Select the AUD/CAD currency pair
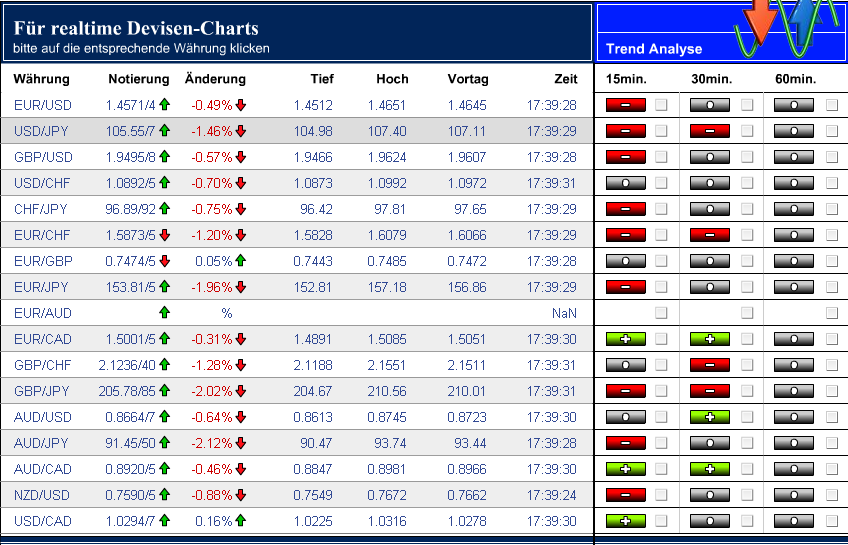The width and height of the screenshot is (848, 545). click(x=43, y=469)
